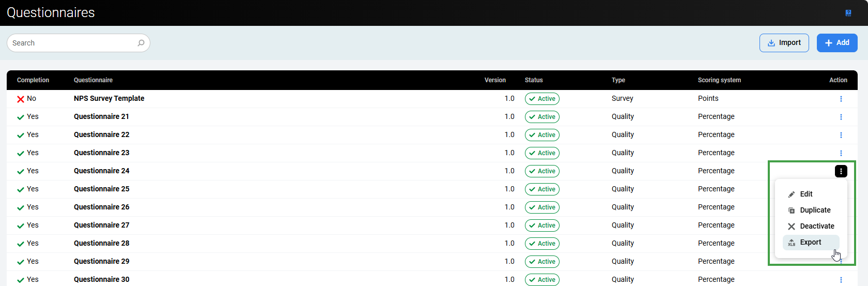The width and height of the screenshot is (868, 286).
Task: Sort by the Questionnaire column header
Action: click(x=93, y=80)
